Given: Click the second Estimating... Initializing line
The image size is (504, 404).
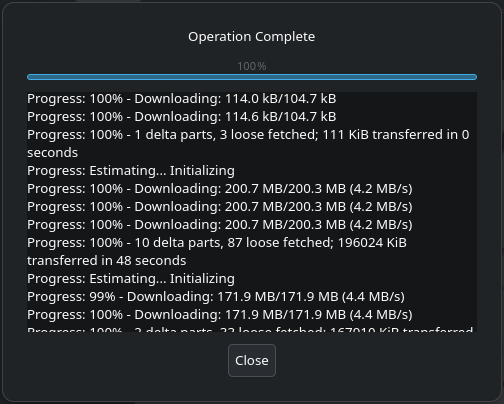Looking at the screenshot, I should (131, 279).
